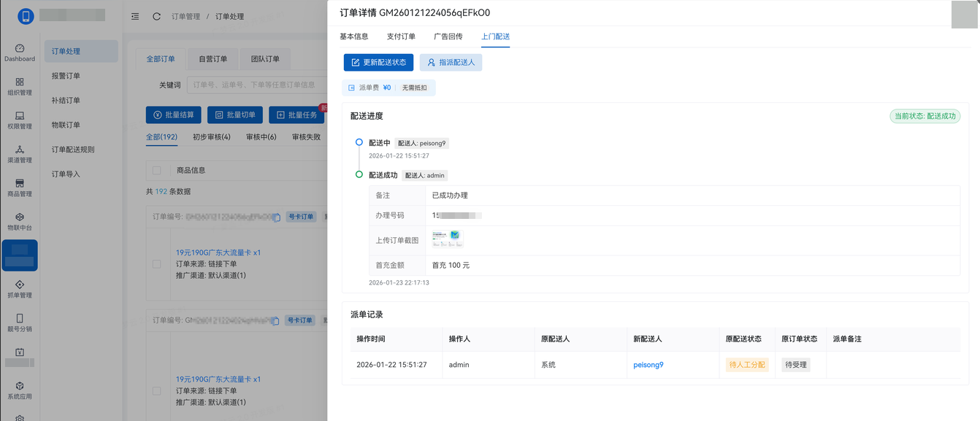This screenshot has width=980, height=421.
Task: Click the 配送人: peisong9 tag
Action: (x=421, y=143)
